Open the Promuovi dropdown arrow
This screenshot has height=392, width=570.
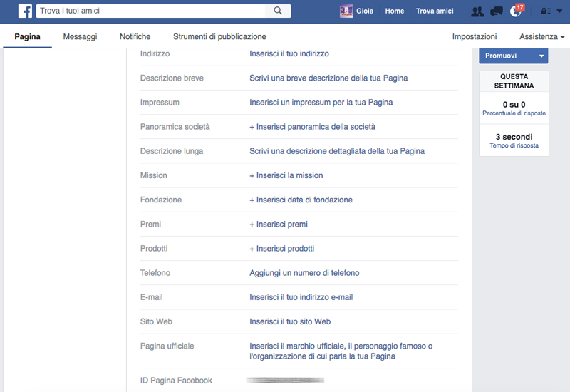(x=541, y=56)
